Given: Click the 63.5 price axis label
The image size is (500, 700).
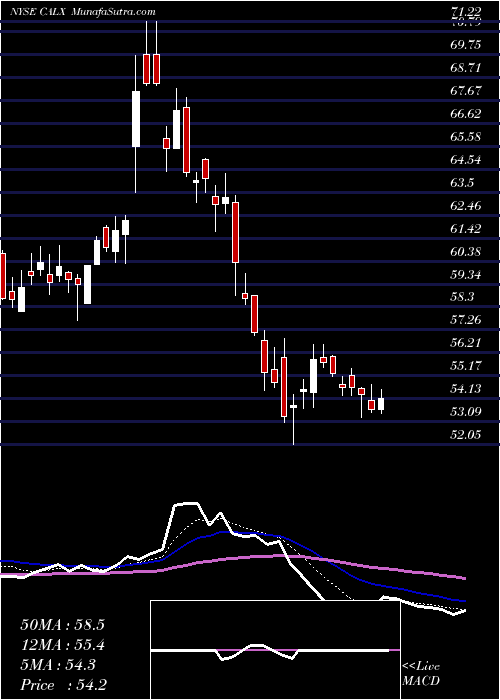Looking at the screenshot, I should pyautogui.click(x=462, y=183).
